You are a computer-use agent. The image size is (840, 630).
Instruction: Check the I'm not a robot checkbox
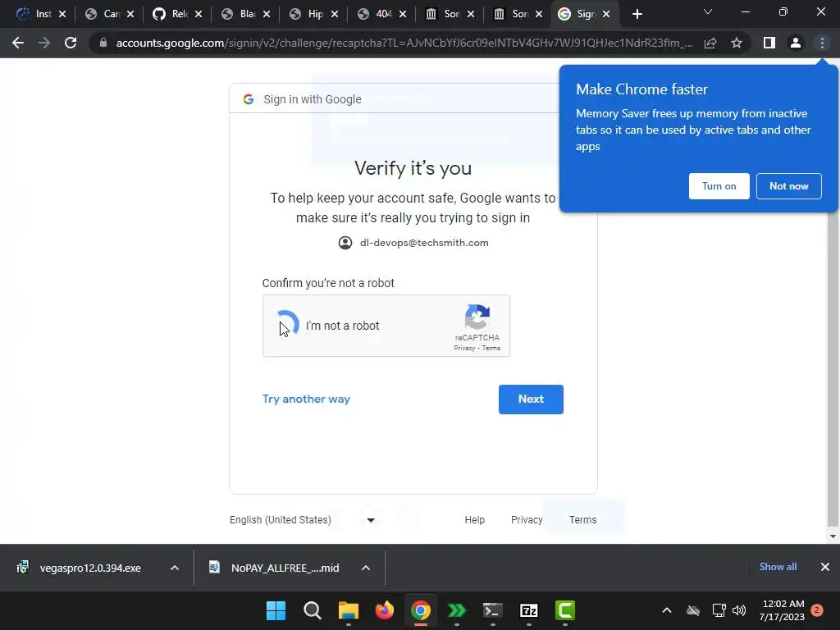[x=287, y=324]
